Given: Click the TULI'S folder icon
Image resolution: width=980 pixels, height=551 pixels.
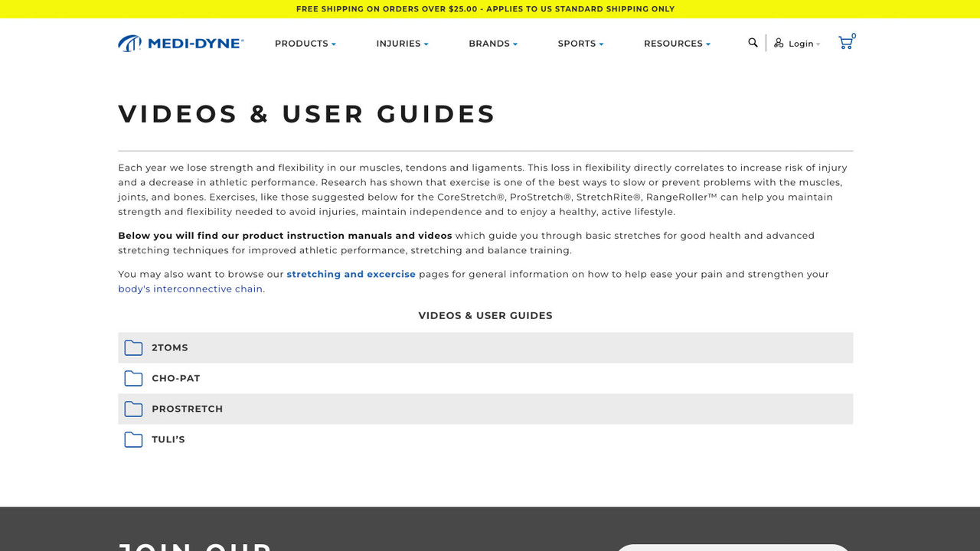Looking at the screenshot, I should (133, 439).
